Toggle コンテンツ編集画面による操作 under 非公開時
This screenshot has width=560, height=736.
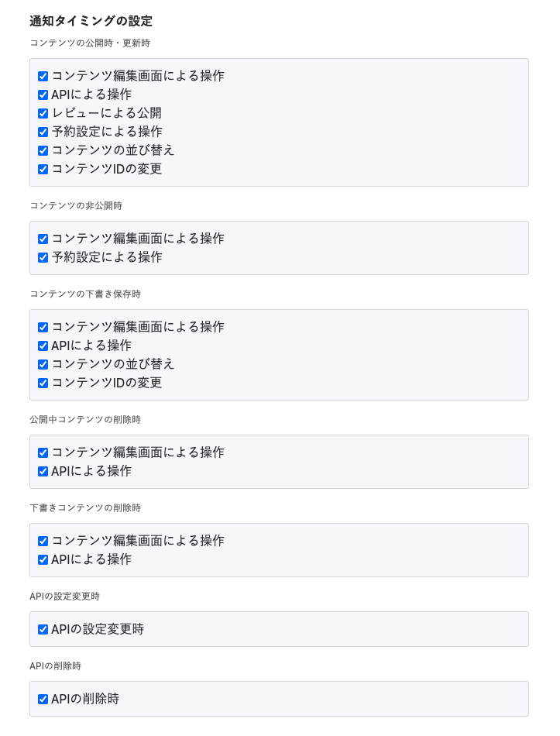43,239
